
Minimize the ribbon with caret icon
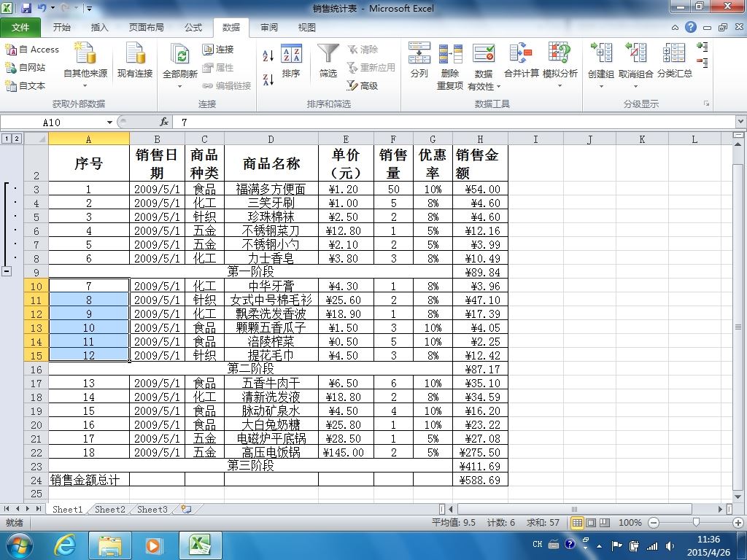(675, 28)
